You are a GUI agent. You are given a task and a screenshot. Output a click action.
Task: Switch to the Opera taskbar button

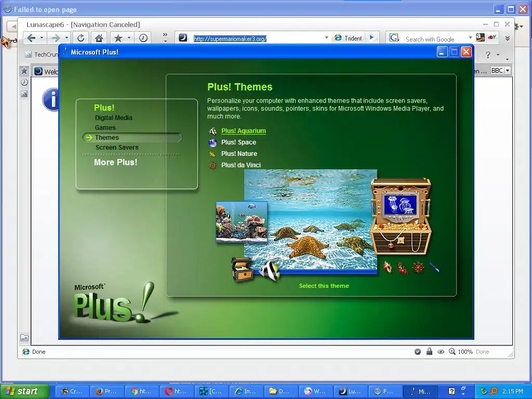[177, 391]
